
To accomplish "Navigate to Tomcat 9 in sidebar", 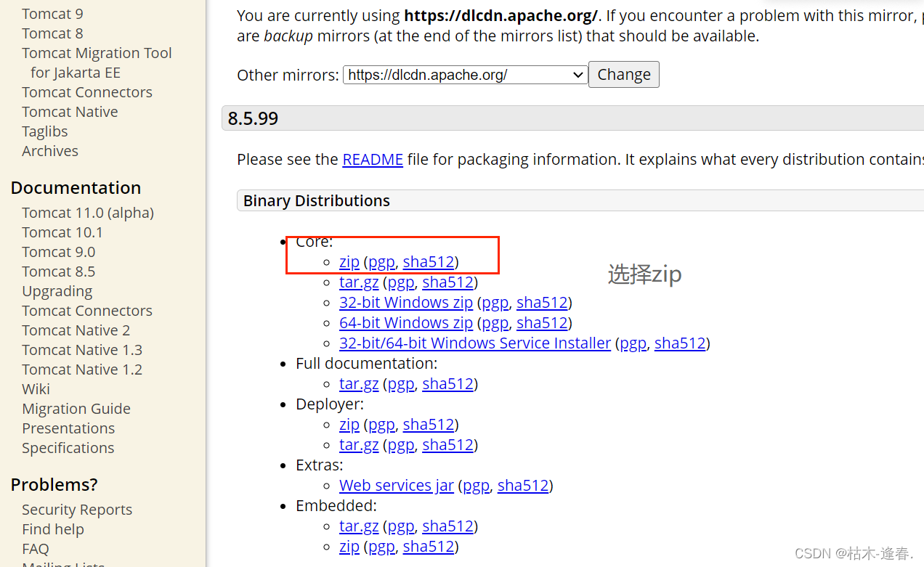I will click(x=52, y=13).
